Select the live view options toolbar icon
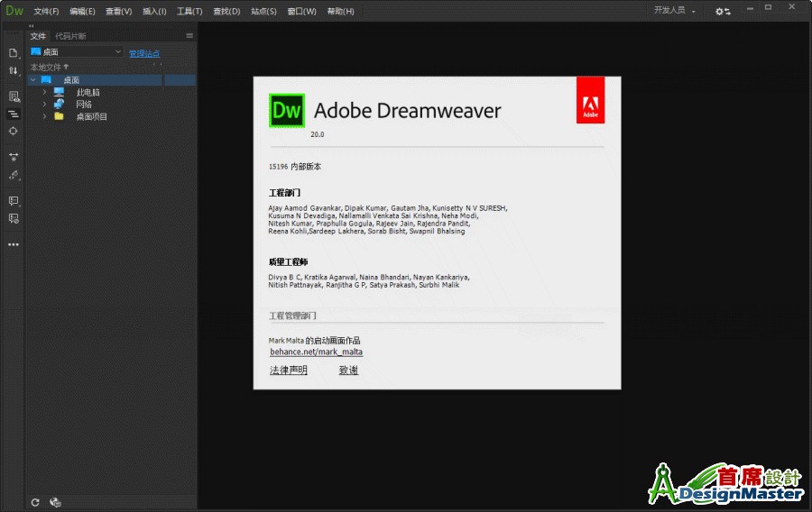This screenshot has width=812, height=512. pyautogui.click(x=14, y=96)
